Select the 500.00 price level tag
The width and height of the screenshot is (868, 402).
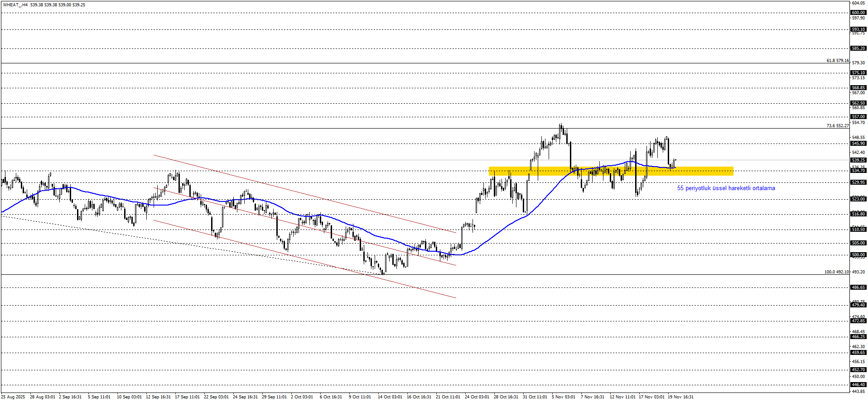[x=858, y=255]
